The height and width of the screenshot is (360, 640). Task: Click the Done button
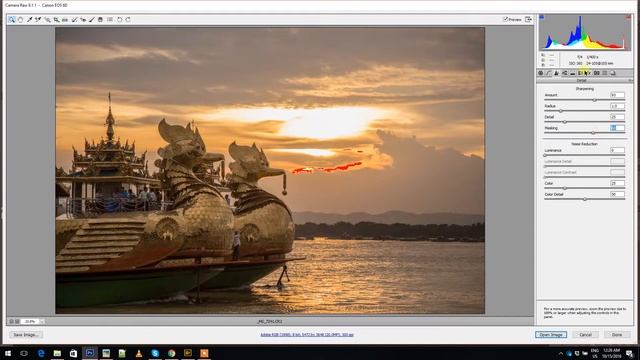coord(617,335)
